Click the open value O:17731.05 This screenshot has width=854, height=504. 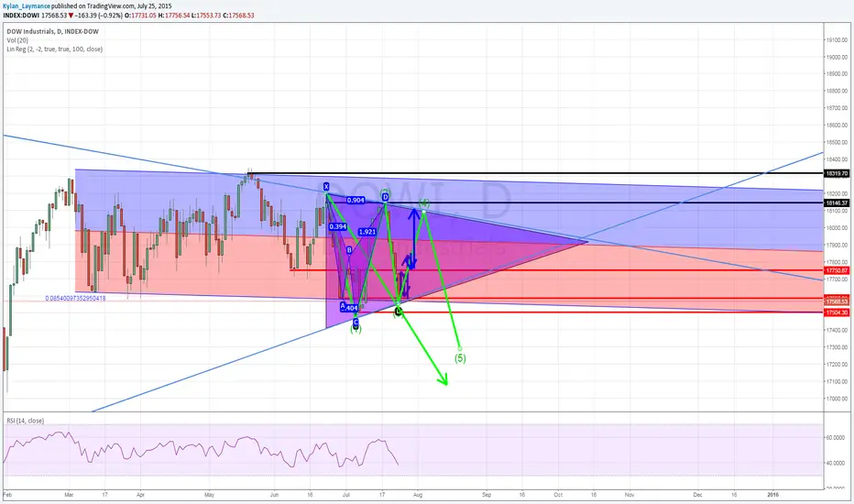[x=140, y=16]
